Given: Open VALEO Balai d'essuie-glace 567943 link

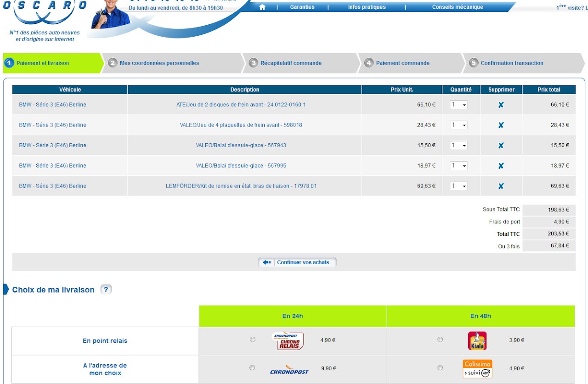Looking at the screenshot, I should pyautogui.click(x=241, y=145).
